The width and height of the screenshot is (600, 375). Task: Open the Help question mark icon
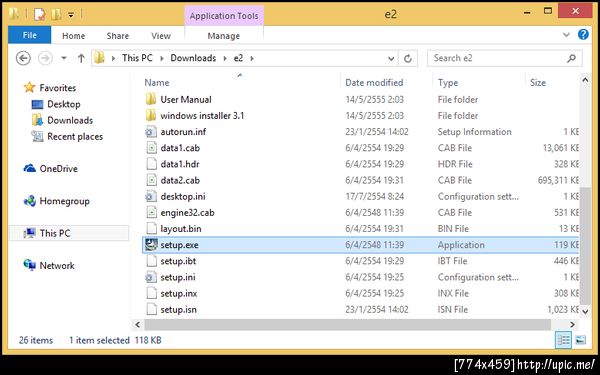(x=583, y=34)
